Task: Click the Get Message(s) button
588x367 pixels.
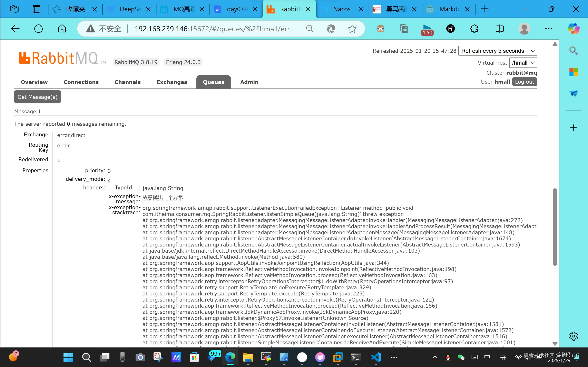Action: point(37,97)
